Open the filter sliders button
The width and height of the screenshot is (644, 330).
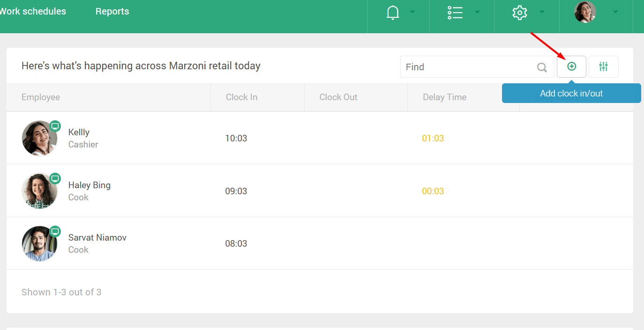pos(604,66)
